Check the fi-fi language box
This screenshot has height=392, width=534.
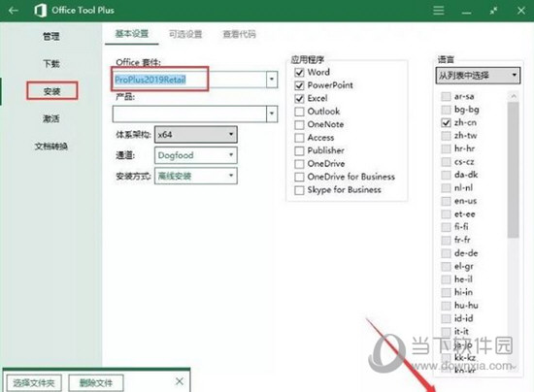446,227
